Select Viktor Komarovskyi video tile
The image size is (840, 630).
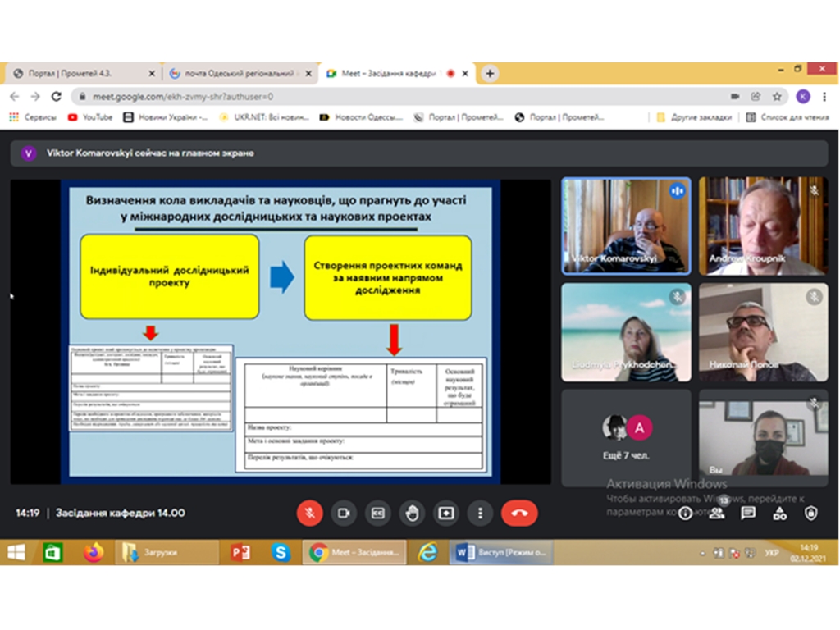coord(626,226)
